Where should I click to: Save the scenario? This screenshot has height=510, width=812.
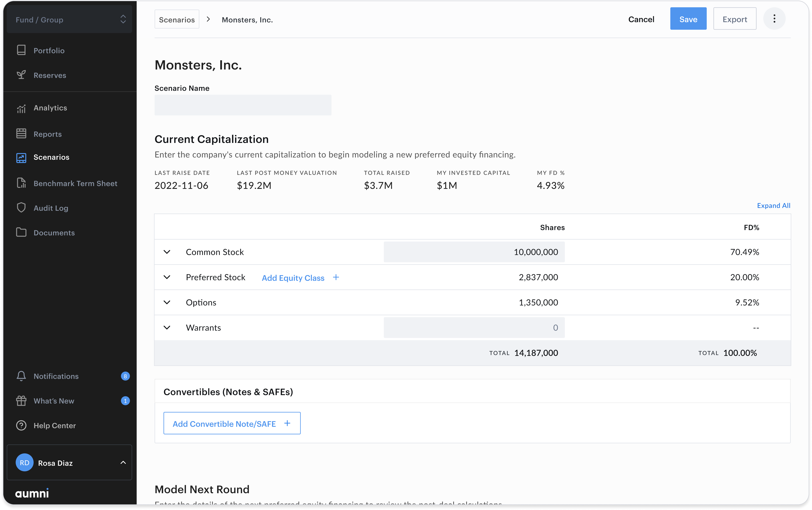[688, 19]
